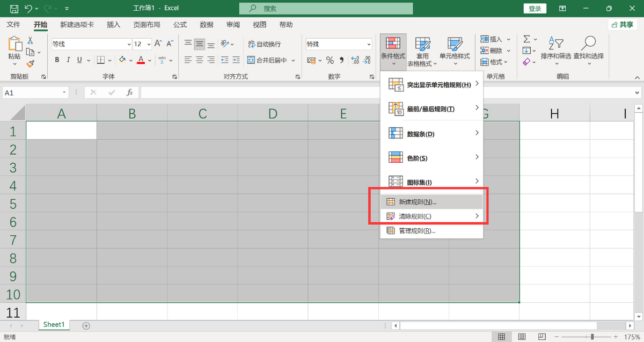Expand the 数据条 data bars submenu
Screen dimensions: 644x342
click(432, 134)
